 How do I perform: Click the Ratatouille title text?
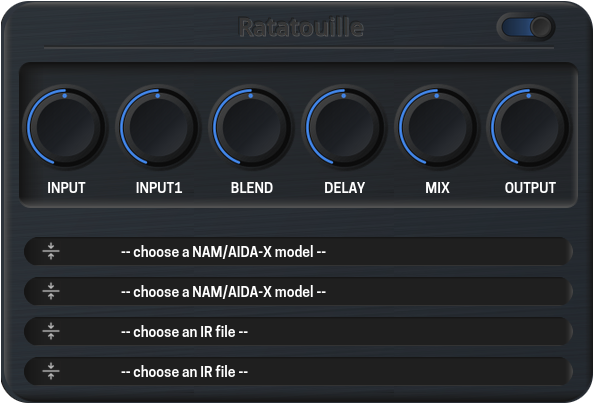pos(302,27)
